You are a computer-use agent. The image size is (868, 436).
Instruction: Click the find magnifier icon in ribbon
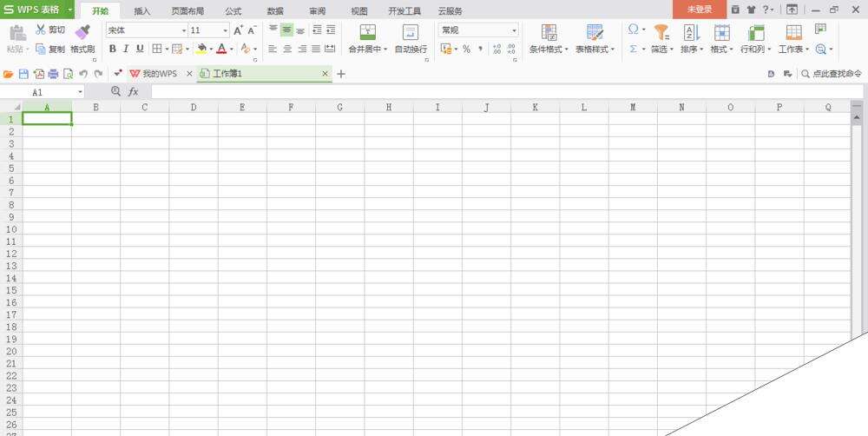click(x=821, y=49)
